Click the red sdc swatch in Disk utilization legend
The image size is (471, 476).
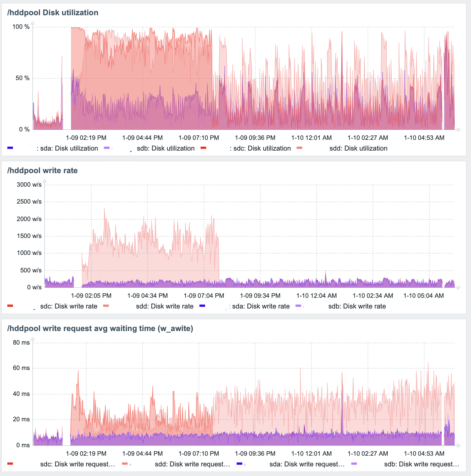(x=203, y=148)
